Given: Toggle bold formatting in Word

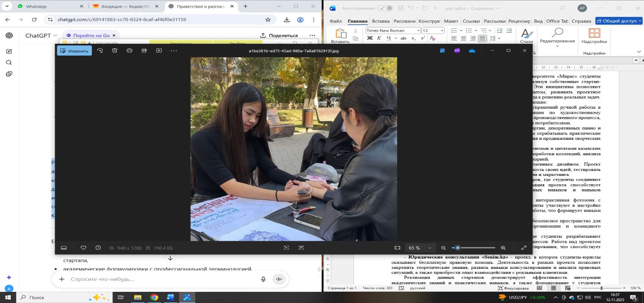Looking at the screenshot, I should tap(370, 38).
